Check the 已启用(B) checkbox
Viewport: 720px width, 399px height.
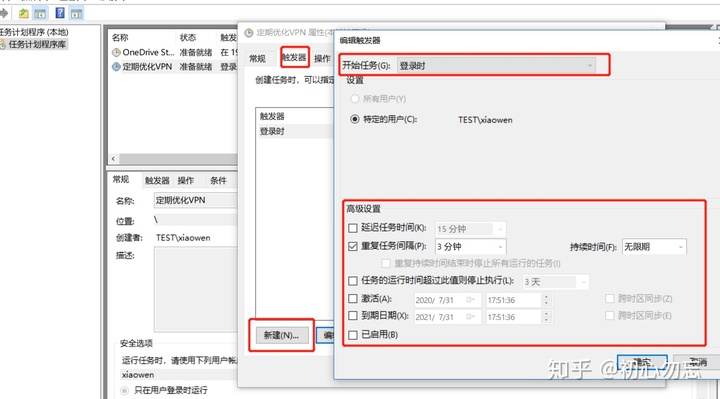pyautogui.click(x=353, y=335)
